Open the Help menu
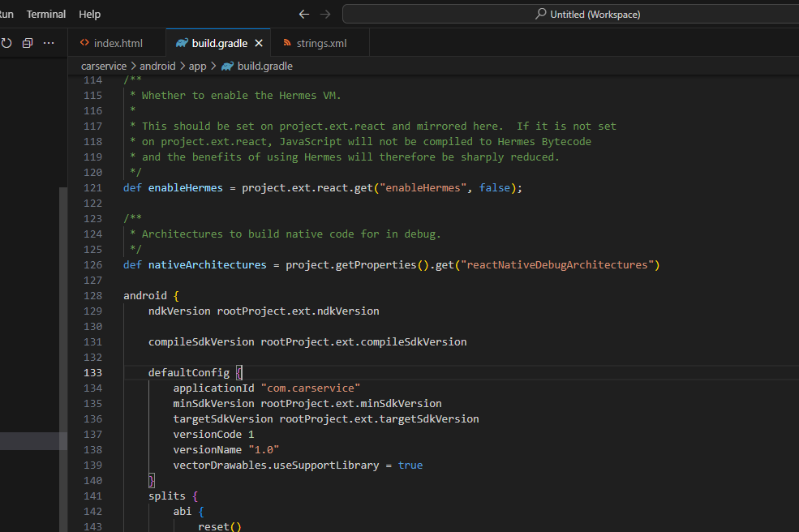This screenshot has height=532, width=799. click(x=90, y=15)
